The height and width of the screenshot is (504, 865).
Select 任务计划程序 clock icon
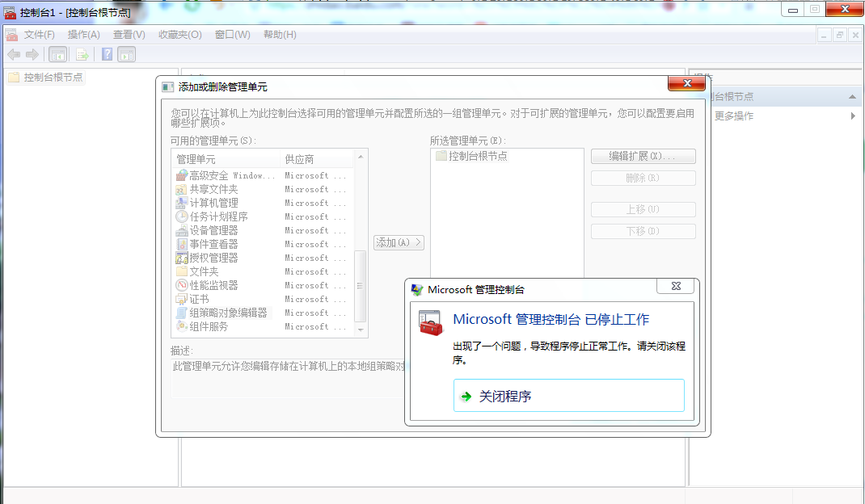click(x=182, y=216)
